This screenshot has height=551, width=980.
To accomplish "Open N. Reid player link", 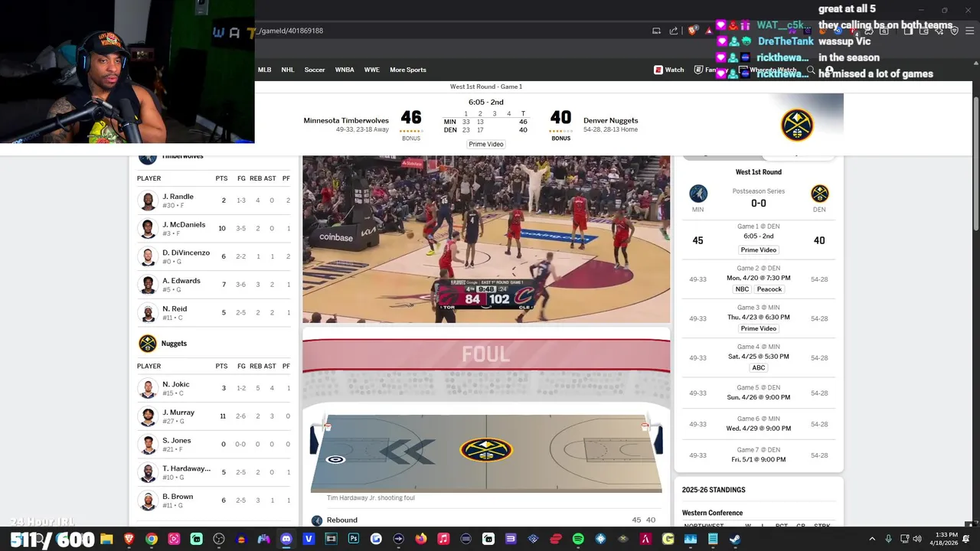I will (x=175, y=308).
